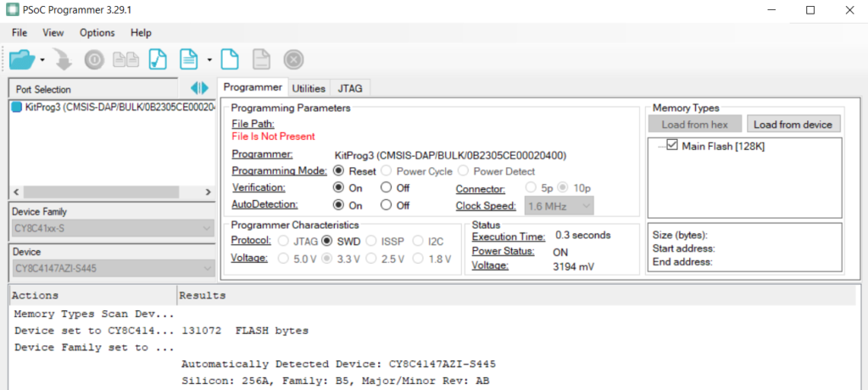Click the Results column header
Image resolution: width=868 pixels, height=390 pixels.
tap(517, 296)
